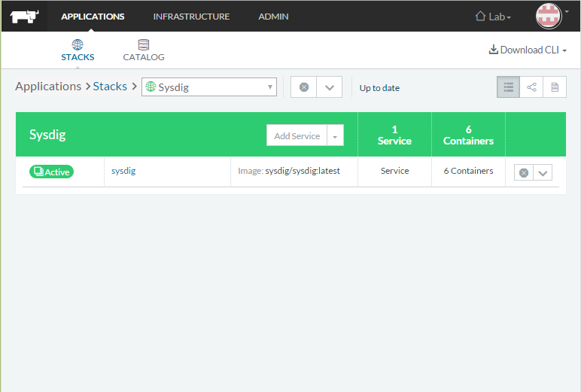This screenshot has width=581, height=392.
Task: Open the Catalog tab
Action: click(144, 51)
